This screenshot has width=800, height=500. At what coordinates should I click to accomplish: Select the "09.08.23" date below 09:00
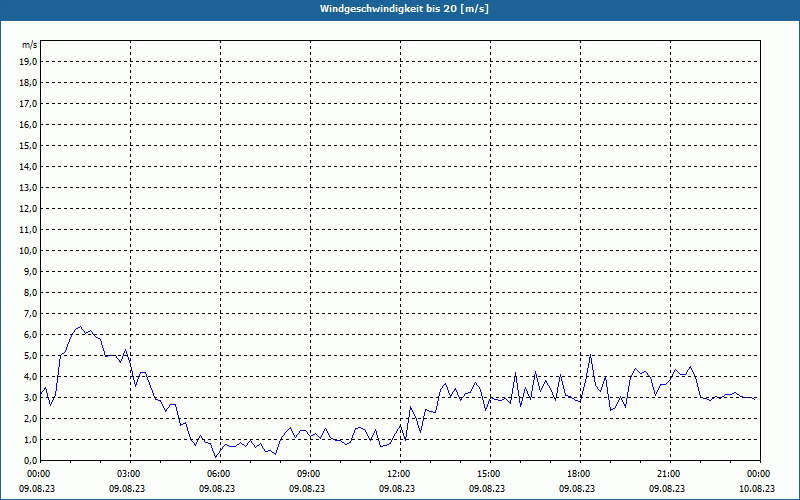tap(307, 488)
